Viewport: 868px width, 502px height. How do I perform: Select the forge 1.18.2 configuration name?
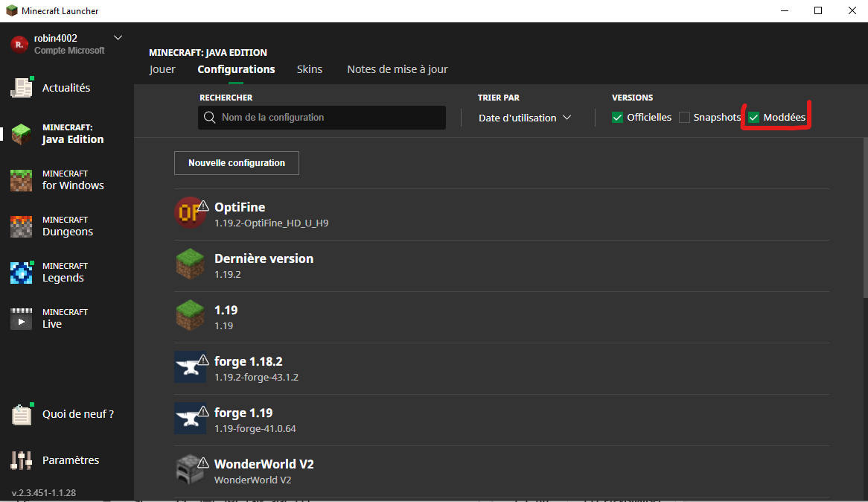coord(249,361)
